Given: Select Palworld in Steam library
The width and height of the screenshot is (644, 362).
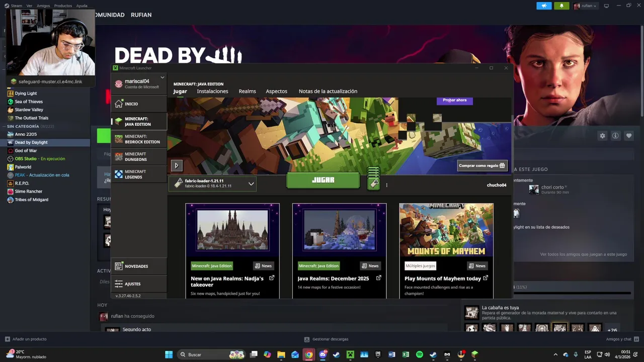Looking at the screenshot, I should (x=23, y=167).
